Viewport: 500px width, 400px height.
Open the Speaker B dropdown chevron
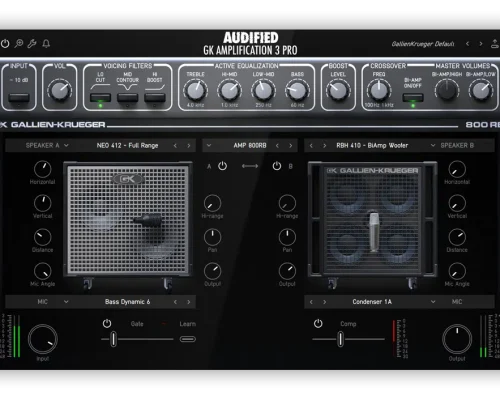pyautogui.click(x=433, y=146)
